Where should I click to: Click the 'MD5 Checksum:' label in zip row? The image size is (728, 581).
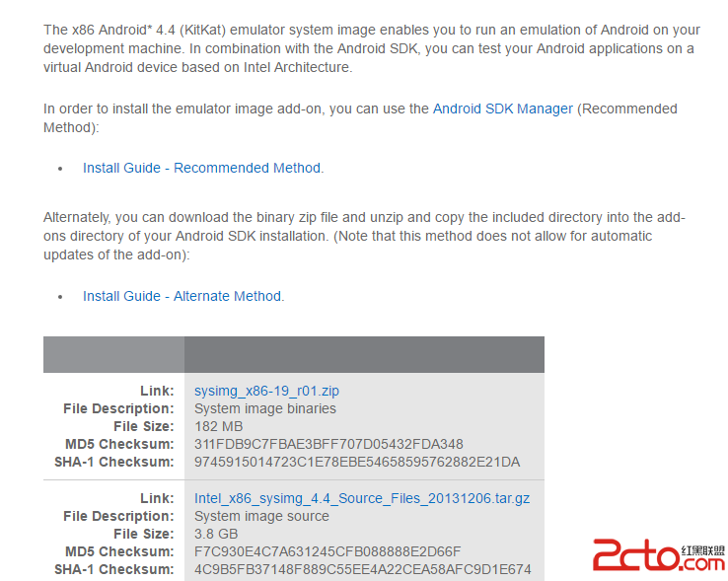[x=119, y=444]
